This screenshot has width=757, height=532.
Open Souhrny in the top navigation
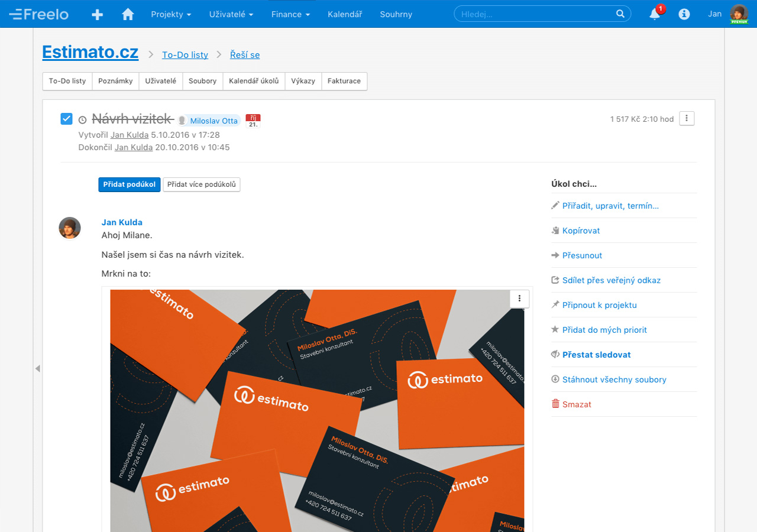pos(396,14)
